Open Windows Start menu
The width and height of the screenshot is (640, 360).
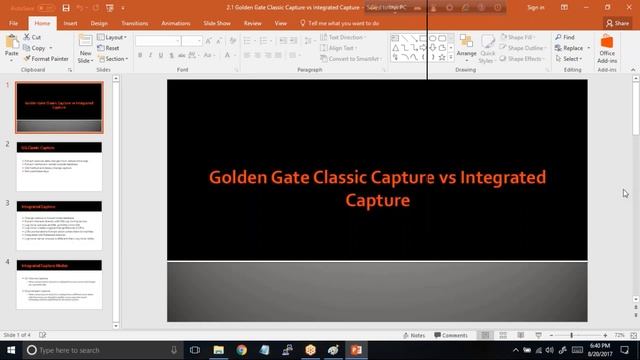[x=11, y=350]
